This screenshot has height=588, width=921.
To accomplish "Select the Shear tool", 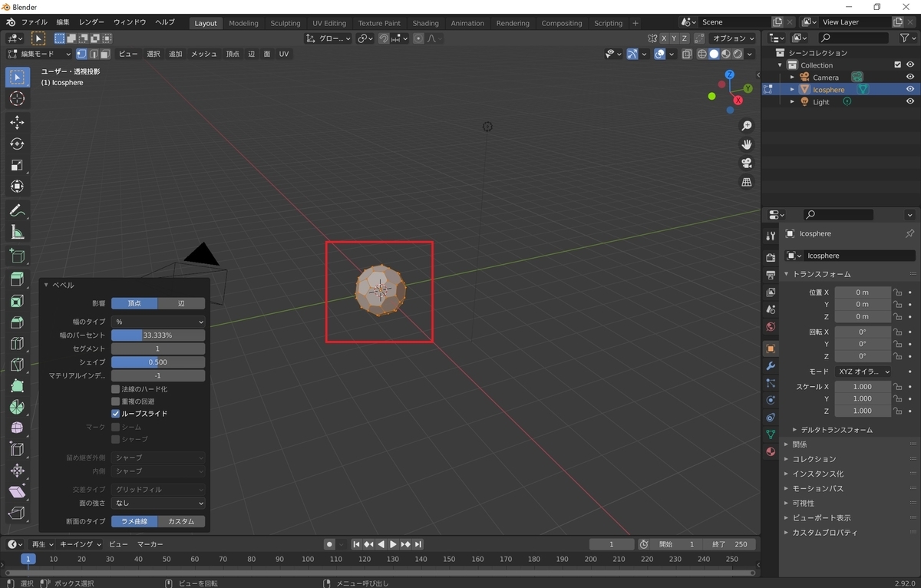I will click(x=17, y=491).
